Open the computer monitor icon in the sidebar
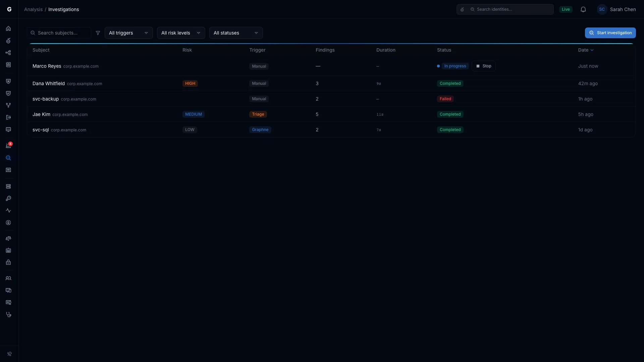Screen dimensions: 644x362 (x=8, y=129)
